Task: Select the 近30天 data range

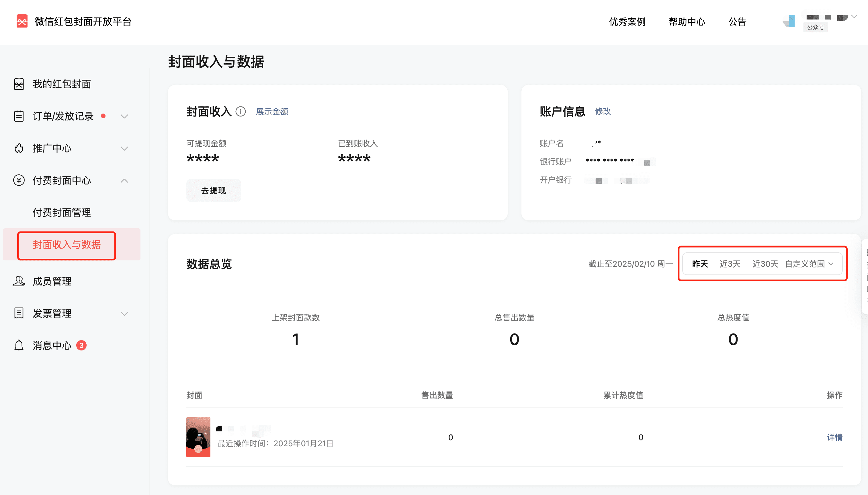Action: click(x=765, y=264)
